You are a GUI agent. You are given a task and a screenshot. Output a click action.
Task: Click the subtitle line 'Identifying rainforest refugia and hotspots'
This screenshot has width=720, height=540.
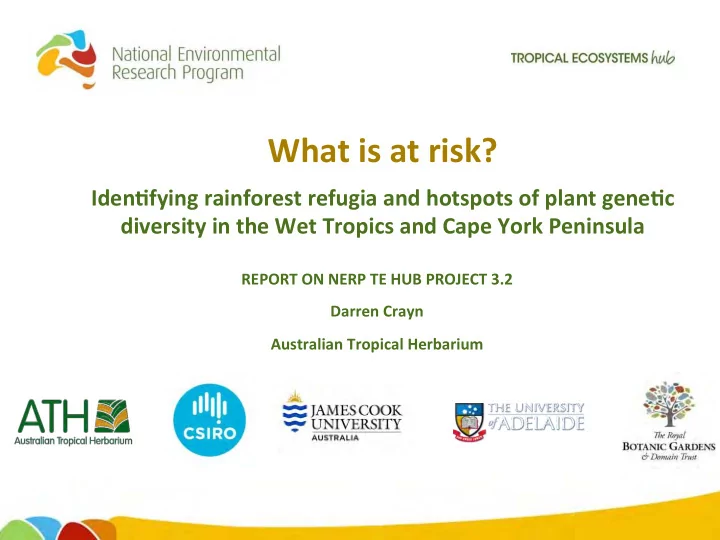[x=382, y=198]
